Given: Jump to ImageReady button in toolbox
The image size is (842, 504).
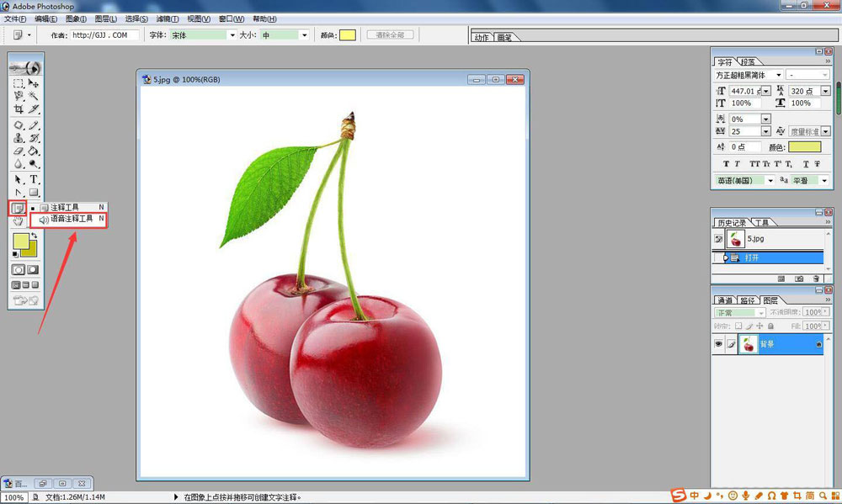Looking at the screenshot, I should [25, 300].
